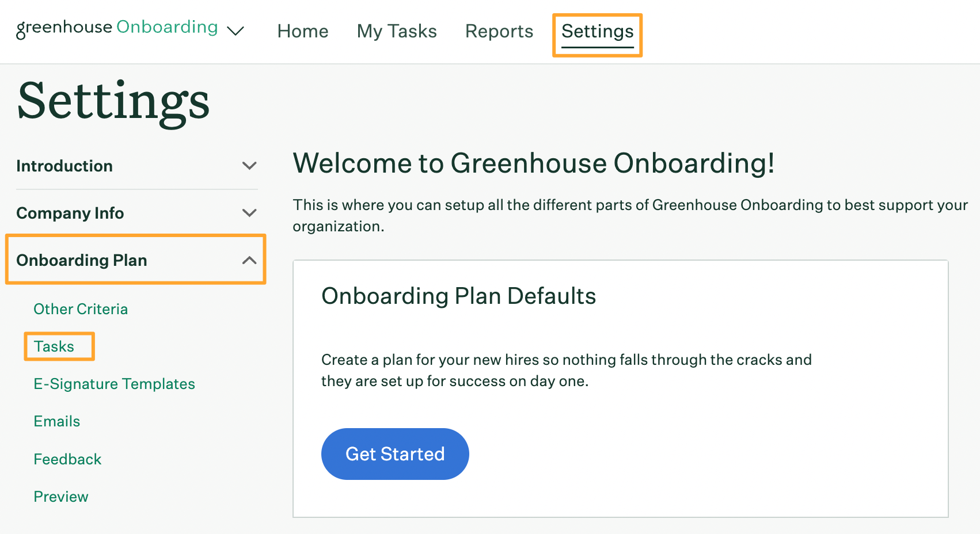Click the Get Started button

point(395,454)
